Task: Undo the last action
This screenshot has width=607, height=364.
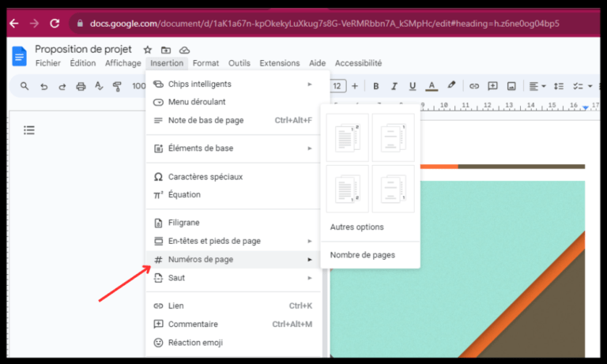Action: pos(43,86)
